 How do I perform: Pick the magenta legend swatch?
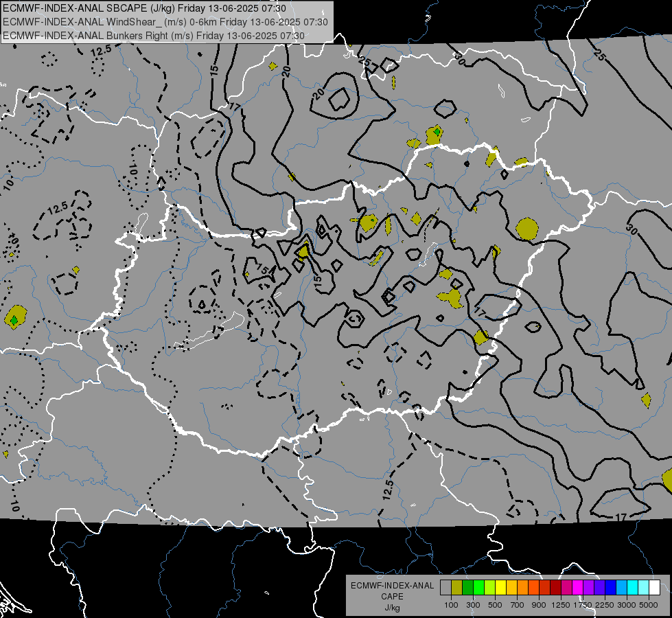[578, 587]
